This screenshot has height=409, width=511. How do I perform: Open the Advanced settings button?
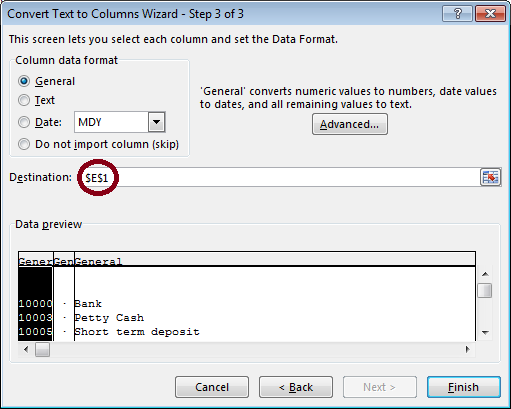pyautogui.click(x=350, y=124)
